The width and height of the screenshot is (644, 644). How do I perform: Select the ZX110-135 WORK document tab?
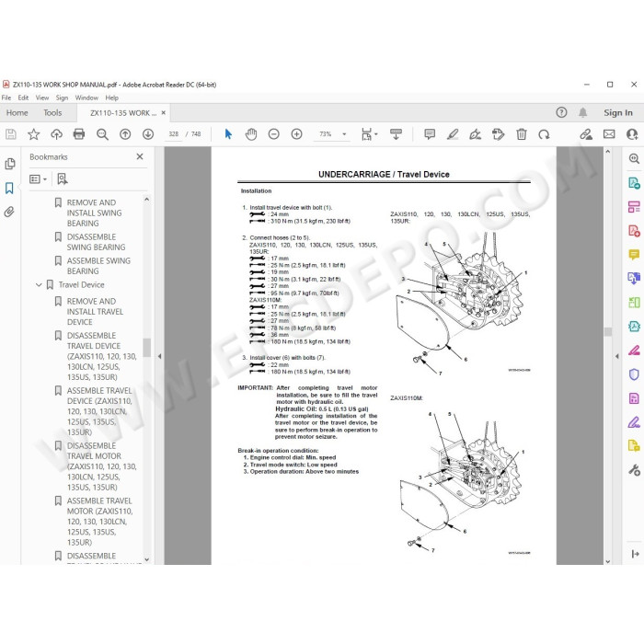[x=123, y=113]
